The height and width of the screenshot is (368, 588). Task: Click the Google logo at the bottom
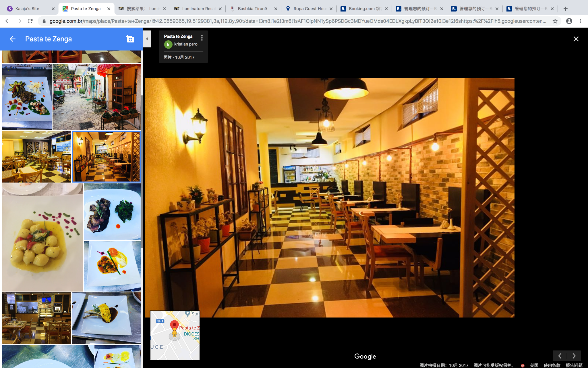(365, 356)
